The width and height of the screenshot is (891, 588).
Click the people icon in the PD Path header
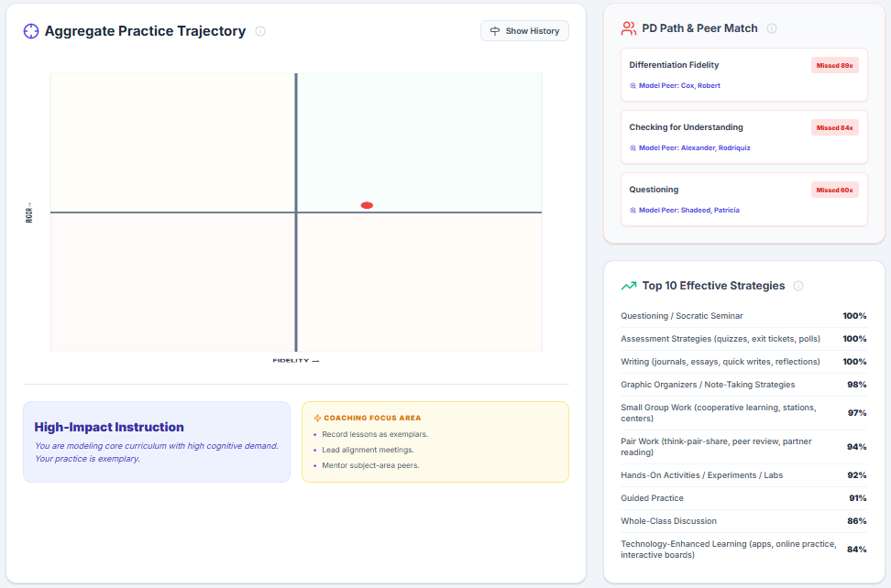coord(629,28)
